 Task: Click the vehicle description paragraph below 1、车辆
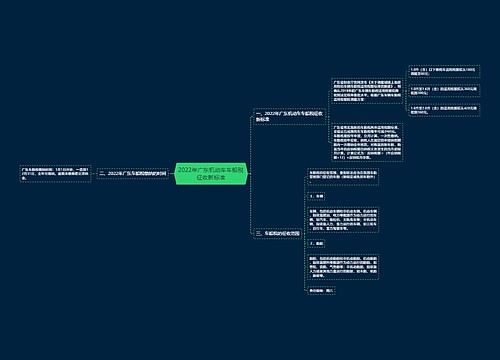click(343, 220)
